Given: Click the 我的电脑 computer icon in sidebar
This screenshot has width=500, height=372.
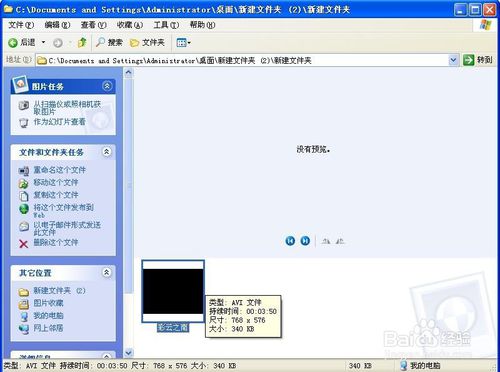Looking at the screenshot, I should [x=24, y=316].
